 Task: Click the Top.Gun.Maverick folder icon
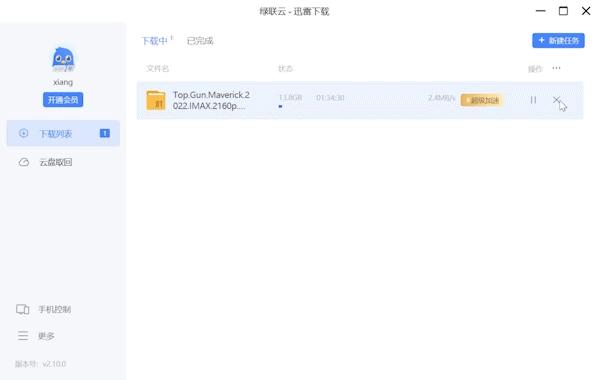[156, 100]
